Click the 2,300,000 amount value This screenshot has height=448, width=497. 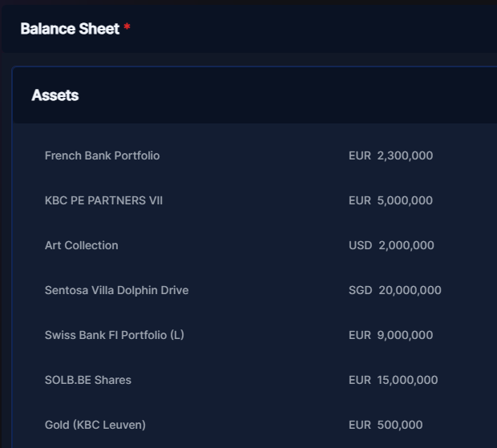click(405, 155)
